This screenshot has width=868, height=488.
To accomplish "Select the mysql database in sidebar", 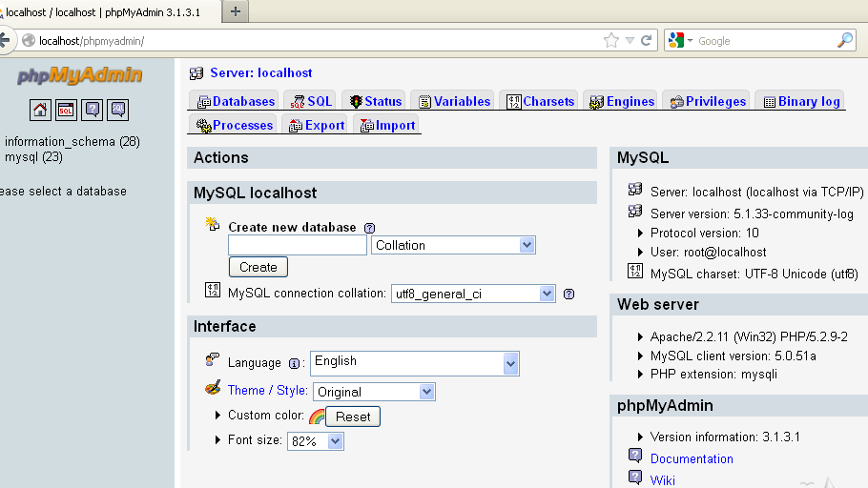I will tap(33, 157).
